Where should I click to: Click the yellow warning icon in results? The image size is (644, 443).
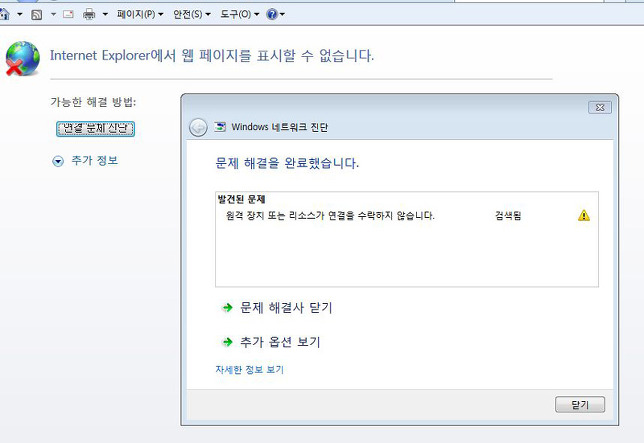584,216
